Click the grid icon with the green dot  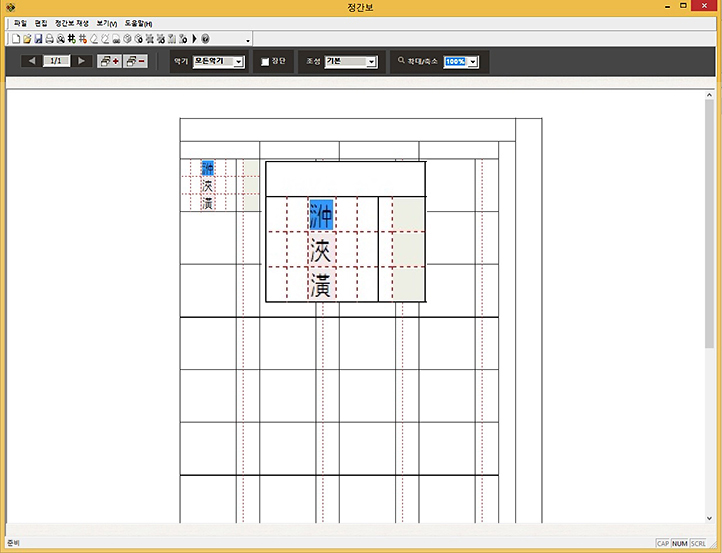71,39
